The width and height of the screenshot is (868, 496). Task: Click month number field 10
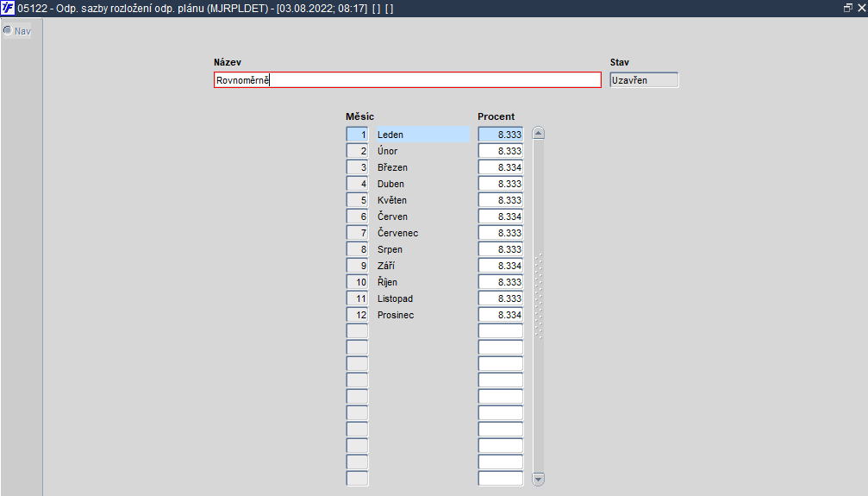(357, 282)
